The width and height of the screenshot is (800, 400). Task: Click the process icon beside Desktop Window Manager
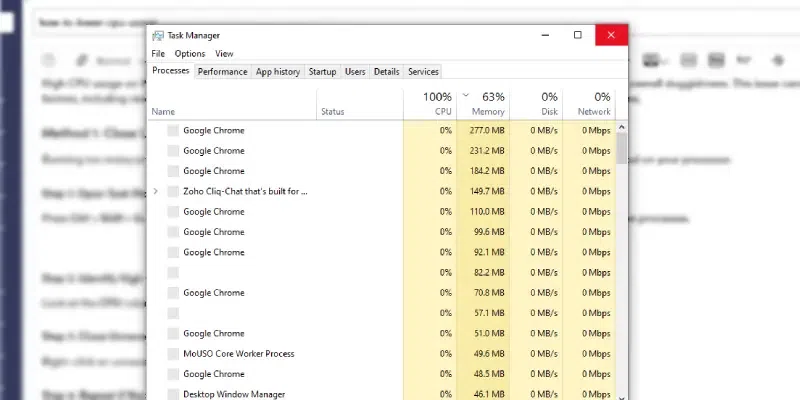tap(173, 394)
